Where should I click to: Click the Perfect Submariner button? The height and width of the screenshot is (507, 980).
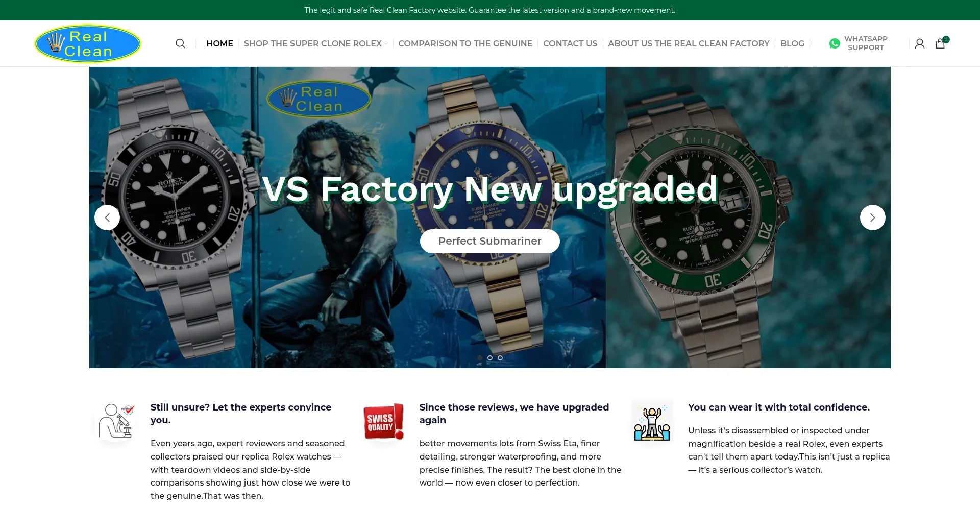coord(490,241)
